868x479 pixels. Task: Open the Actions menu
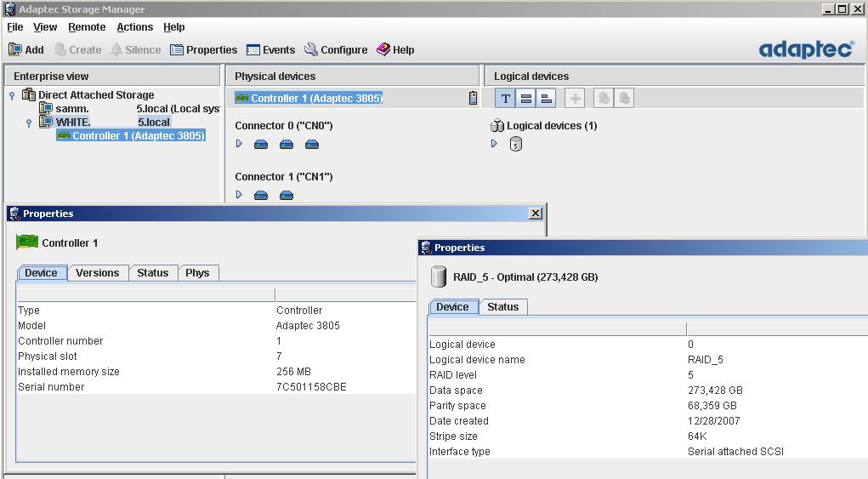[x=134, y=27]
